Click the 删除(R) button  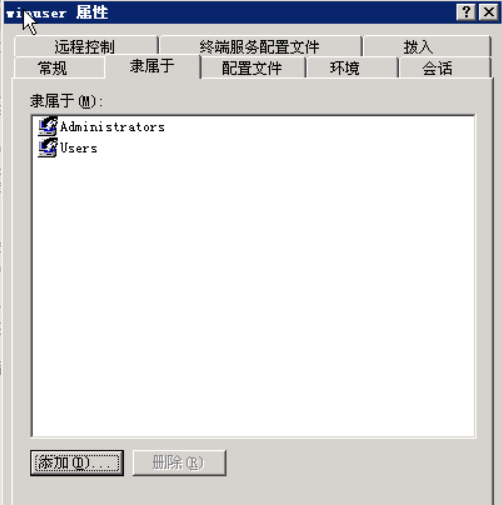point(179,463)
